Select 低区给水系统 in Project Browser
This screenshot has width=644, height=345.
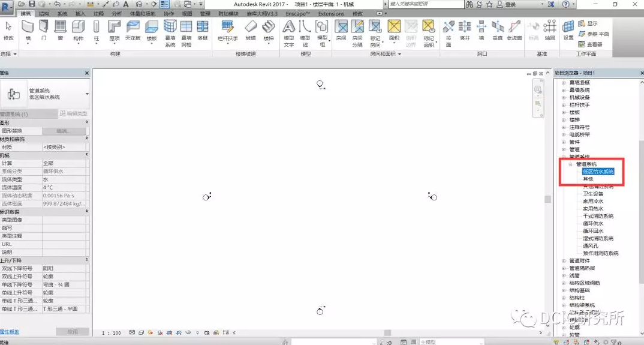click(x=598, y=172)
